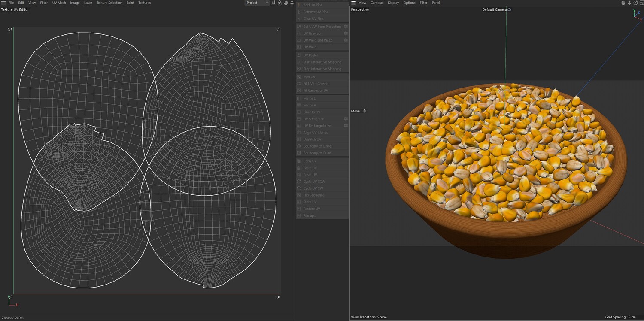Click the Max UV icon

(x=299, y=77)
